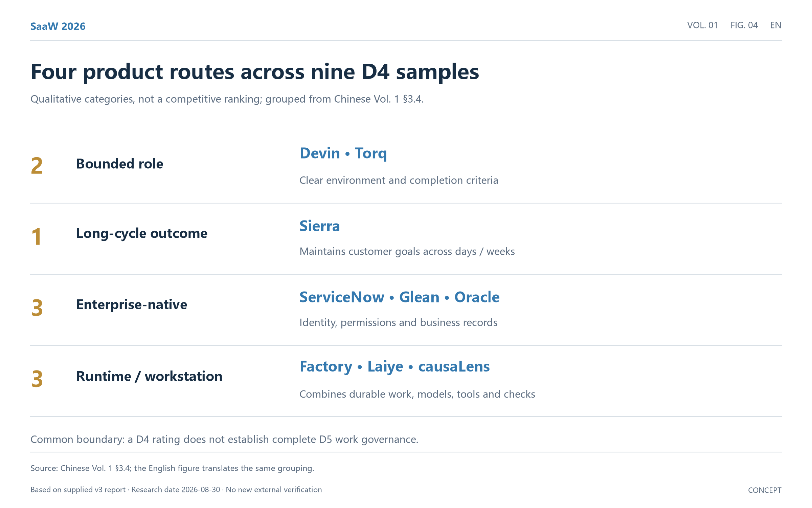Click the 'Common boundary' note line
The height and width of the screenshot is (508, 812).
[224, 440]
